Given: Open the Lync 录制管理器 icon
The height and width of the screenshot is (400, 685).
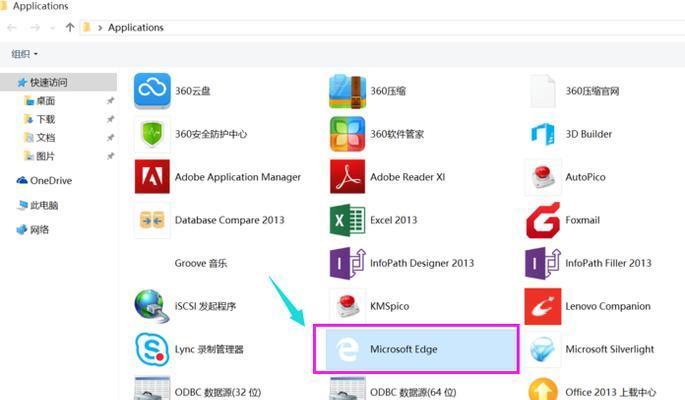Looking at the screenshot, I should (152, 349).
